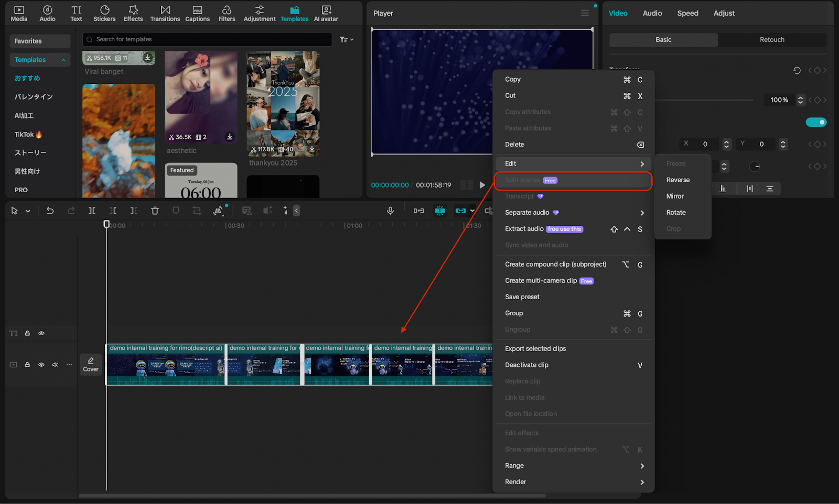Viewport: 839px width, 504px height.
Task: Click the Search for templates field
Action: point(210,39)
